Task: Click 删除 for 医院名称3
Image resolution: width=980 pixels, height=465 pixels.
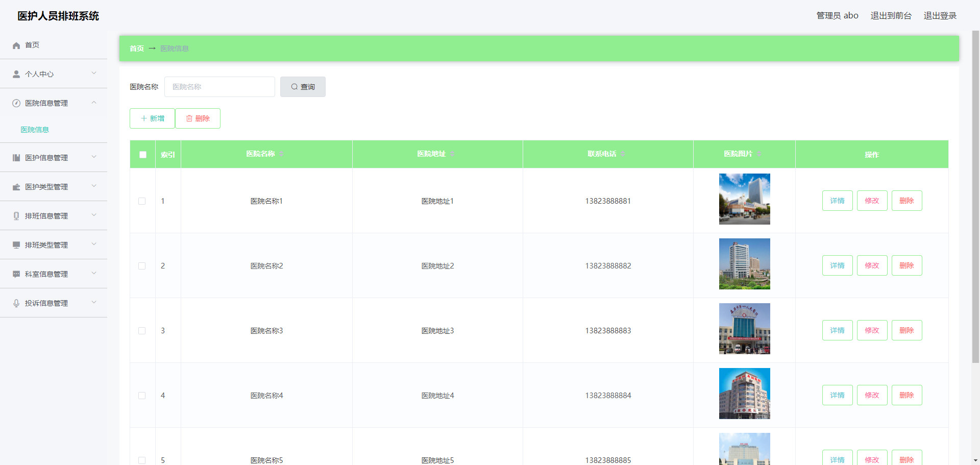Action: 906,330
